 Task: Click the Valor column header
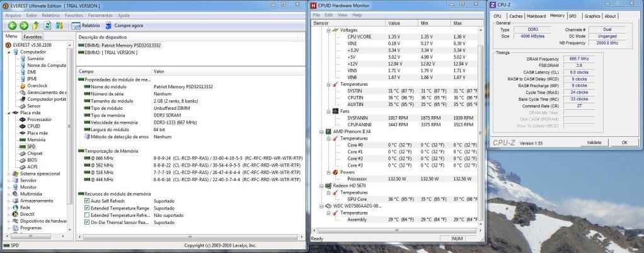click(x=228, y=71)
